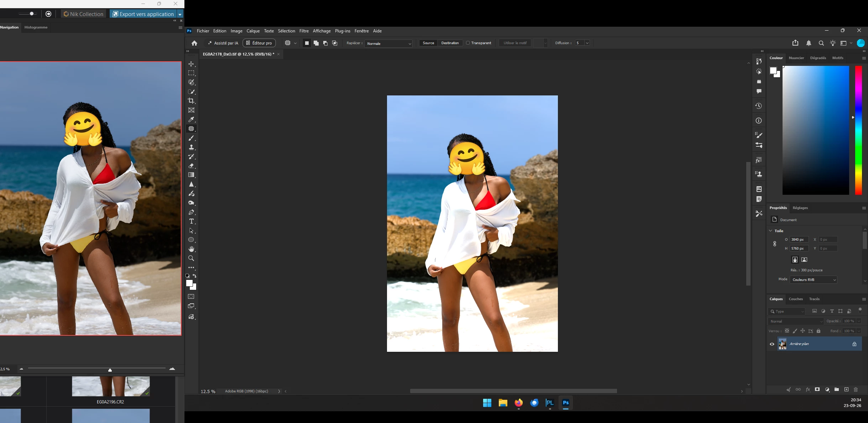Screen dimensions: 868x423
Task: Click the Photoshop Home icon
Action: tap(194, 43)
